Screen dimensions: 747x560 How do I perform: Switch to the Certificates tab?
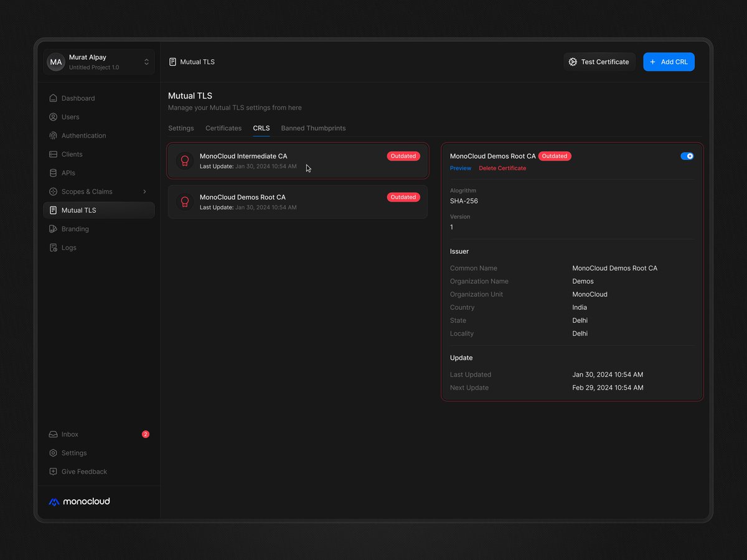click(x=223, y=128)
